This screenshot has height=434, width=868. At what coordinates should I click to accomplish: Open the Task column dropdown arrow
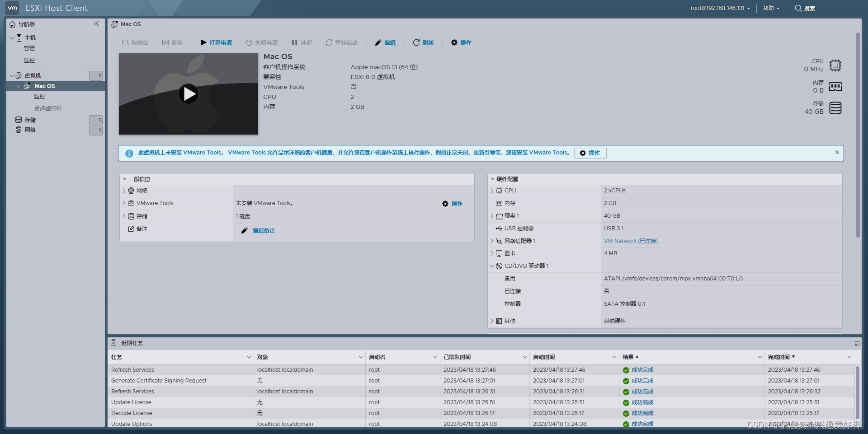pyautogui.click(x=249, y=357)
